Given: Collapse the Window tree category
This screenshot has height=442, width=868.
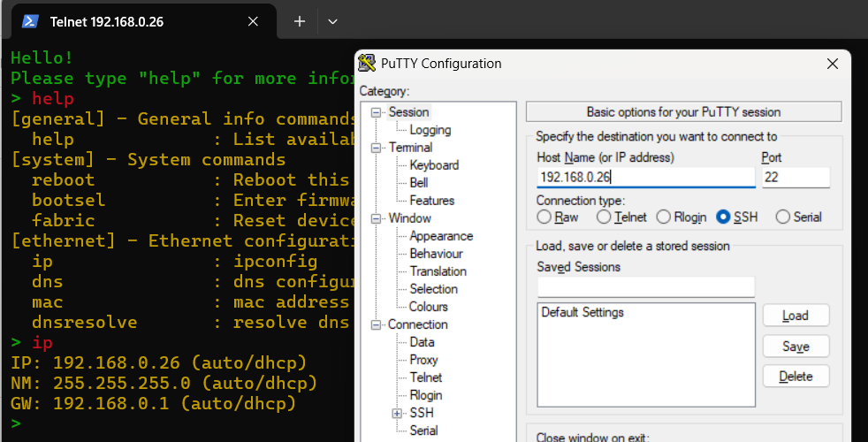Looking at the screenshot, I should (x=376, y=218).
